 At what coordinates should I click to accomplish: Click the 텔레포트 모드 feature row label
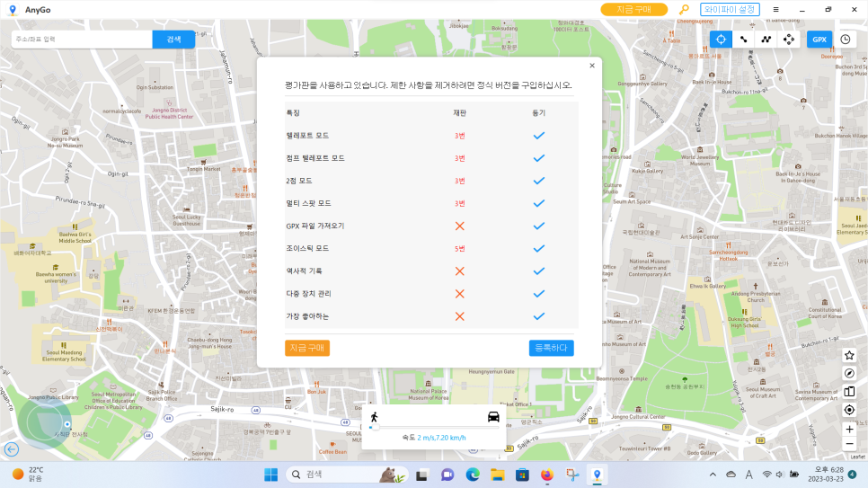click(x=307, y=136)
